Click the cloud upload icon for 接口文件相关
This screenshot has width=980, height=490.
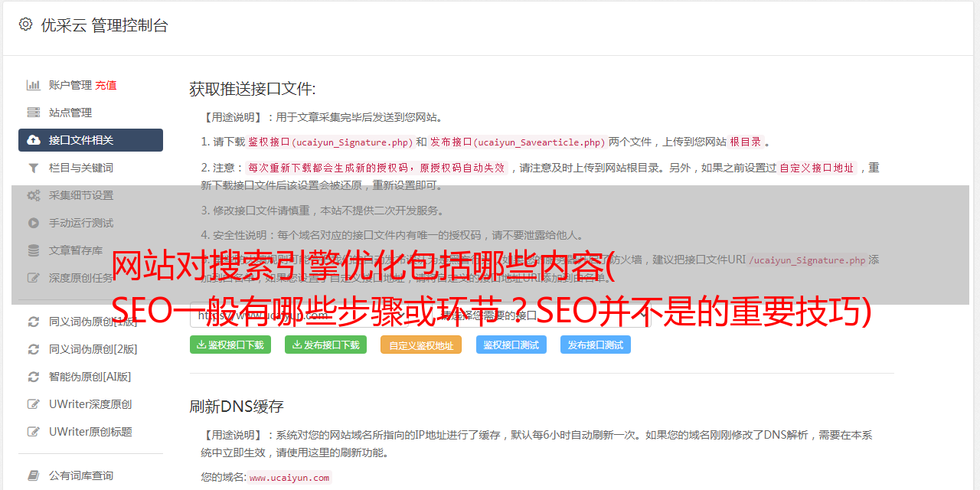tap(34, 140)
